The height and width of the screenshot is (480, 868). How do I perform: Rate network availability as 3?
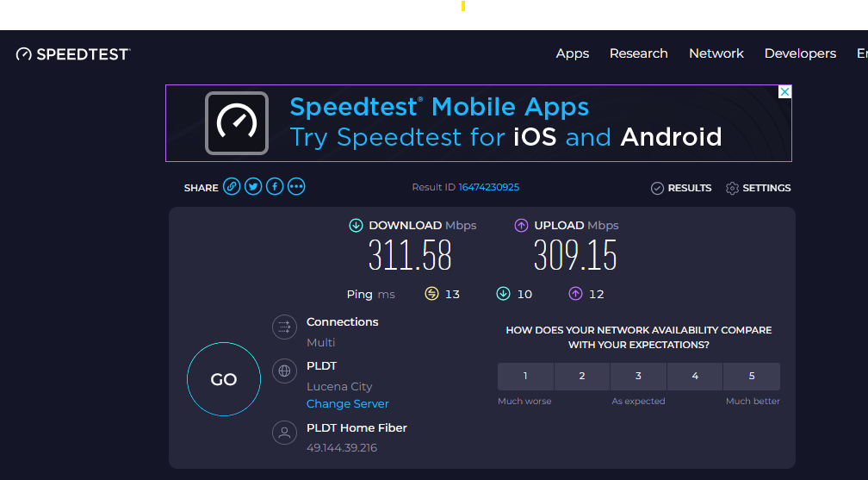[x=638, y=377]
